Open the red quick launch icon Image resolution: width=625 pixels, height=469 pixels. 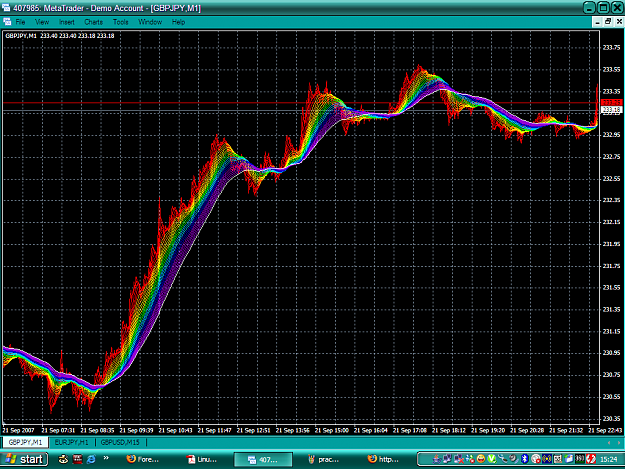coord(77,459)
